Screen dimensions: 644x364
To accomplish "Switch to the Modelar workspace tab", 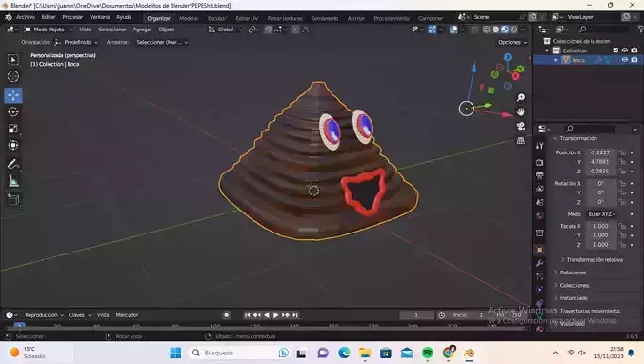I will click(189, 18).
